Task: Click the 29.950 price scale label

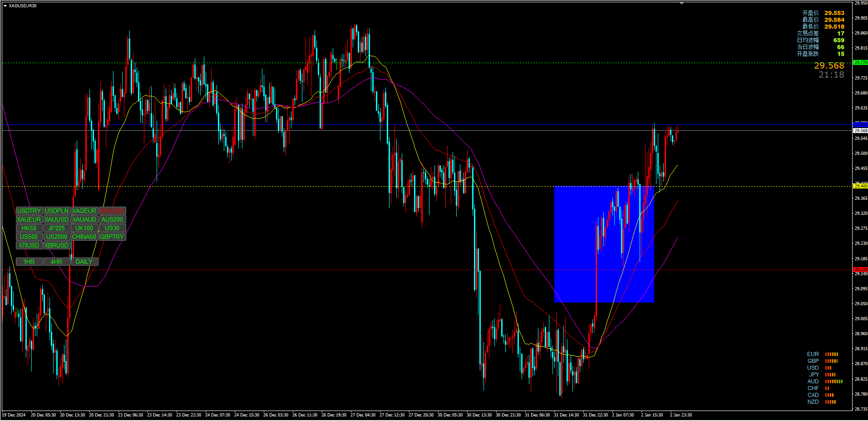Action: [x=861, y=3]
